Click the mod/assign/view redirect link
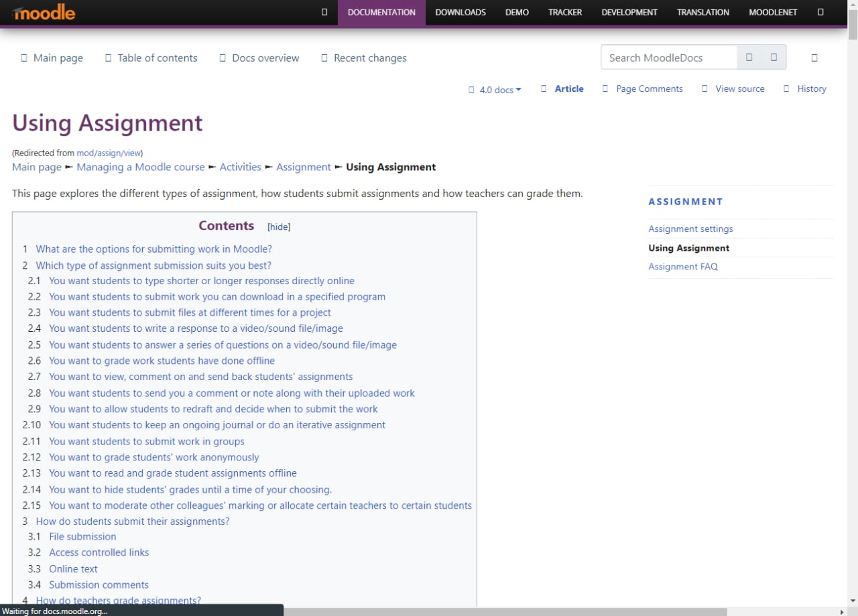The width and height of the screenshot is (858, 616). click(109, 153)
